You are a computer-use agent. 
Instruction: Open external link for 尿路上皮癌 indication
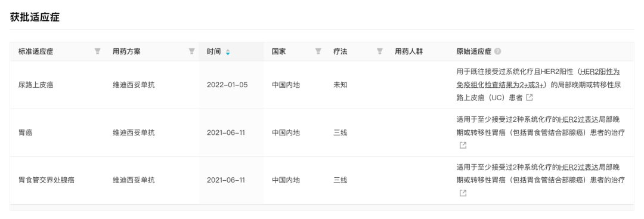pyautogui.click(x=530, y=98)
